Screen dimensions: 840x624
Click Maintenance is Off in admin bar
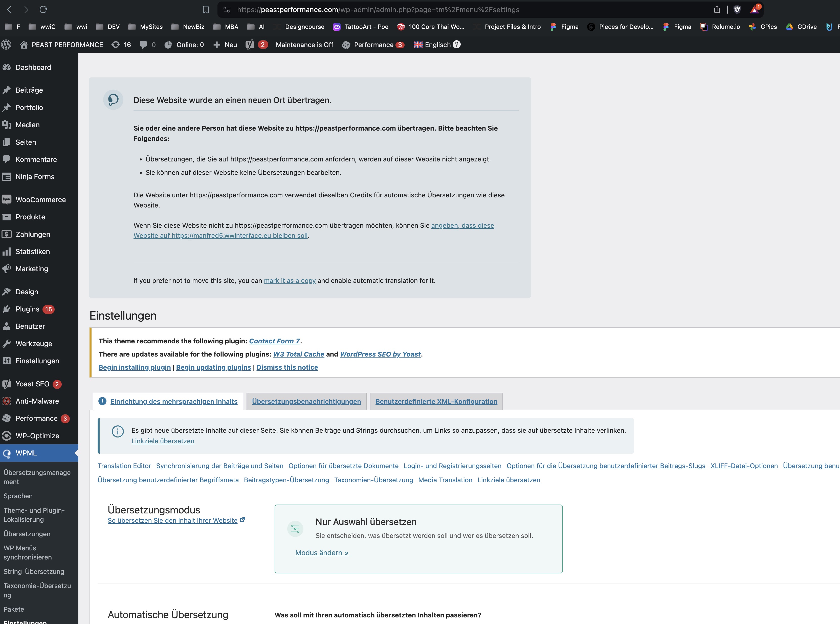304,45
